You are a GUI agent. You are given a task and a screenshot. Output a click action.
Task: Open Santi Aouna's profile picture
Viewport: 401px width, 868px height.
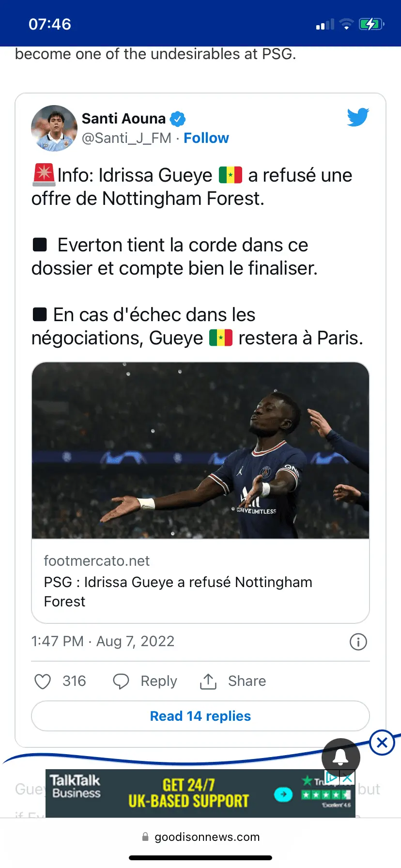[x=54, y=128]
